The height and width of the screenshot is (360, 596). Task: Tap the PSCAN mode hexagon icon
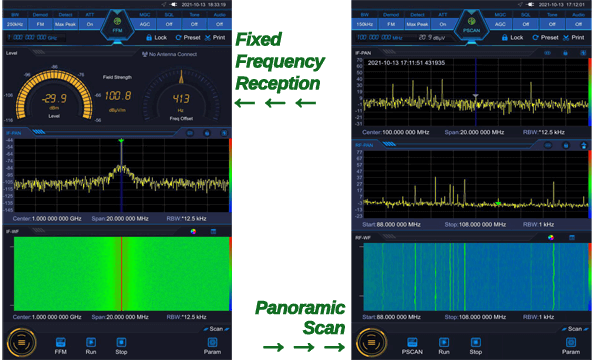[x=471, y=25]
